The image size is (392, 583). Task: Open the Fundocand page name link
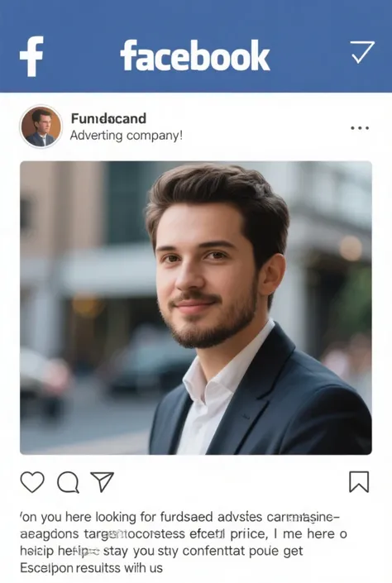tap(108, 118)
